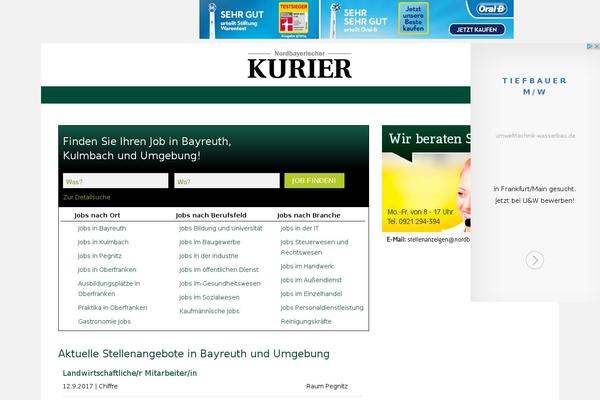
Task: Click the 'Wir beraten' contact banner image
Action: [426, 179]
